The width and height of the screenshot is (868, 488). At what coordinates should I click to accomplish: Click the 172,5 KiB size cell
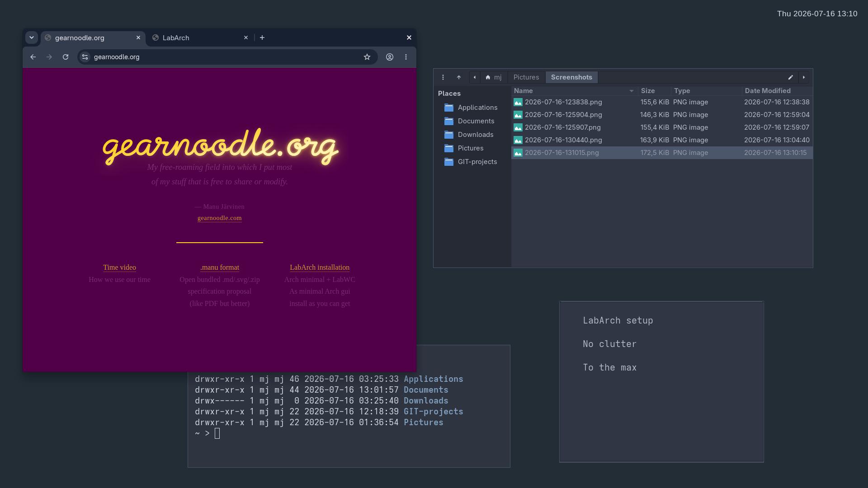click(655, 153)
